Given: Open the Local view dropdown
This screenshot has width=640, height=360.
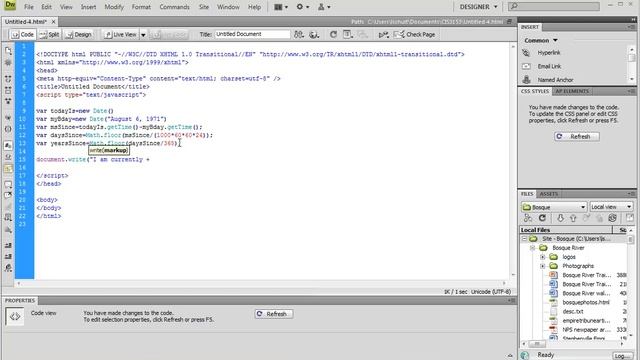Looking at the screenshot, I should 611,207.
